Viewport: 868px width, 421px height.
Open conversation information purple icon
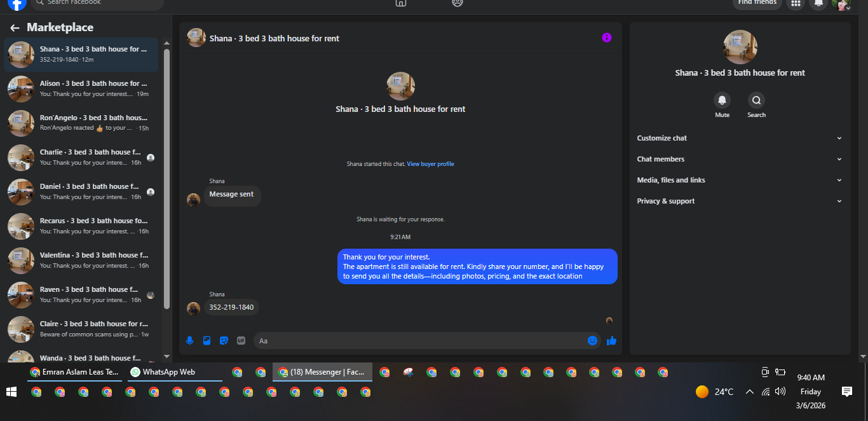pos(607,38)
